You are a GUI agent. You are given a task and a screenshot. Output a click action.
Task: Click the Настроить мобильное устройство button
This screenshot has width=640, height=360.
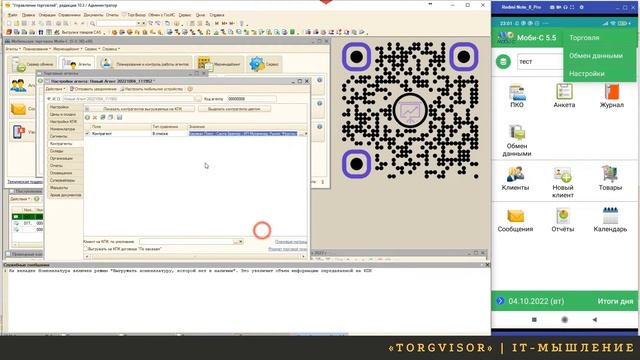[x=151, y=89]
